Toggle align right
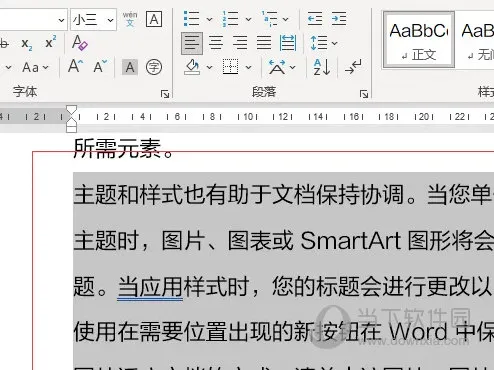This screenshot has height=370, width=494. [240, 43]
